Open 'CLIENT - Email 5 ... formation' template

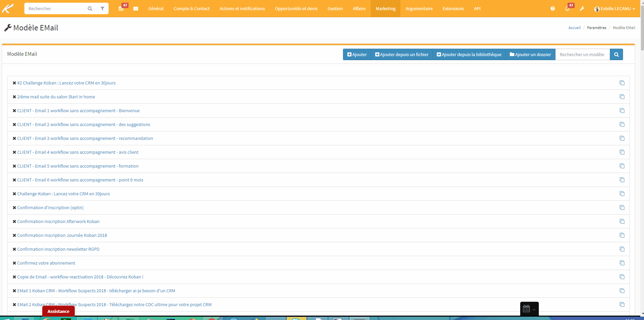point(78,166)
